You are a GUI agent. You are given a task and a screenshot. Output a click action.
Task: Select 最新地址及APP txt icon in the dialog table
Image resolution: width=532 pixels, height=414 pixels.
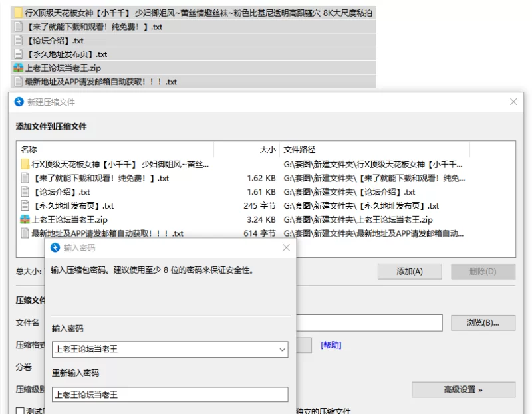coord(25,233)
